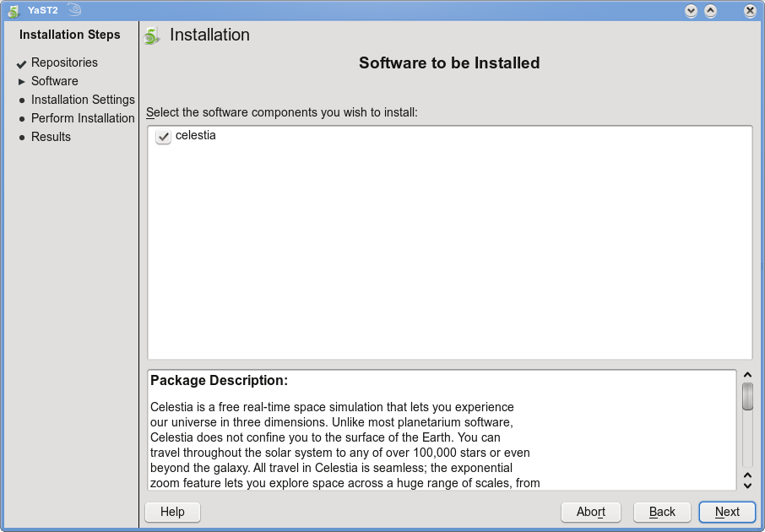Click the YaST logo in the title bar
Screen dimensions: 765x532
pyautogui.click(x=12, y=11)
